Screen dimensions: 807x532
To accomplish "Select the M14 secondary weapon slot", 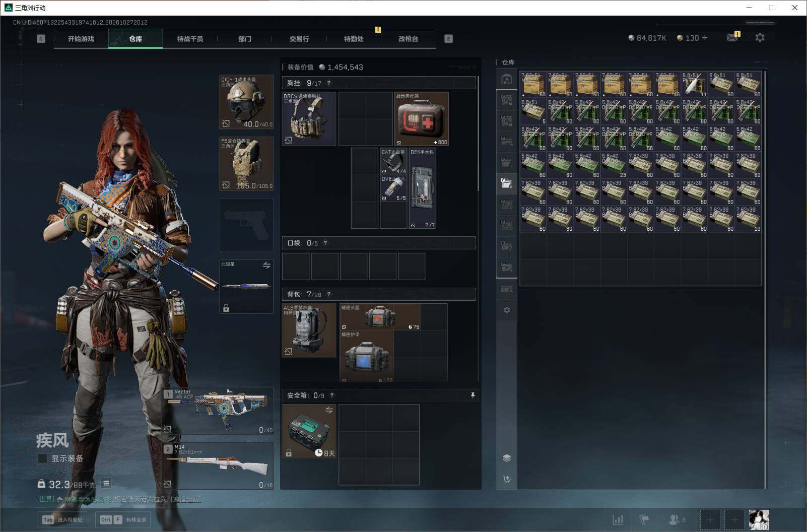I will tap(218, 466).
